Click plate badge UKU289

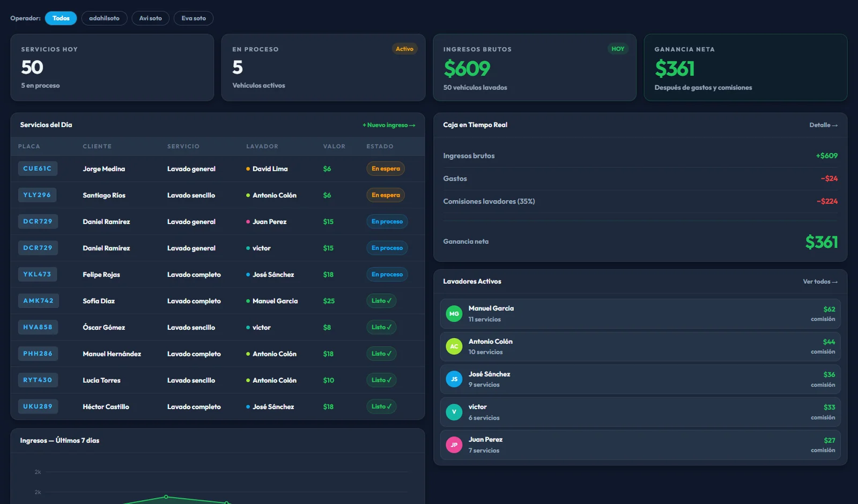[x=38, y=406]
